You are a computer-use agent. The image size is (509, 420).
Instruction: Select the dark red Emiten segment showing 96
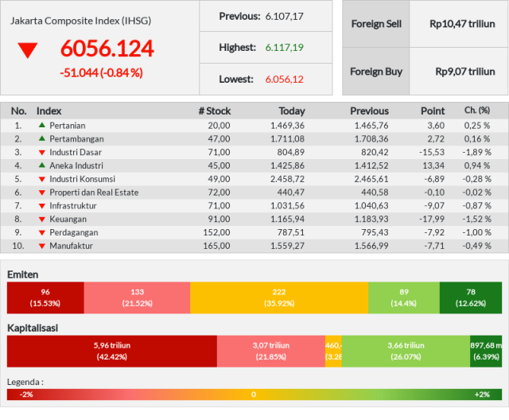click(45, 297)
